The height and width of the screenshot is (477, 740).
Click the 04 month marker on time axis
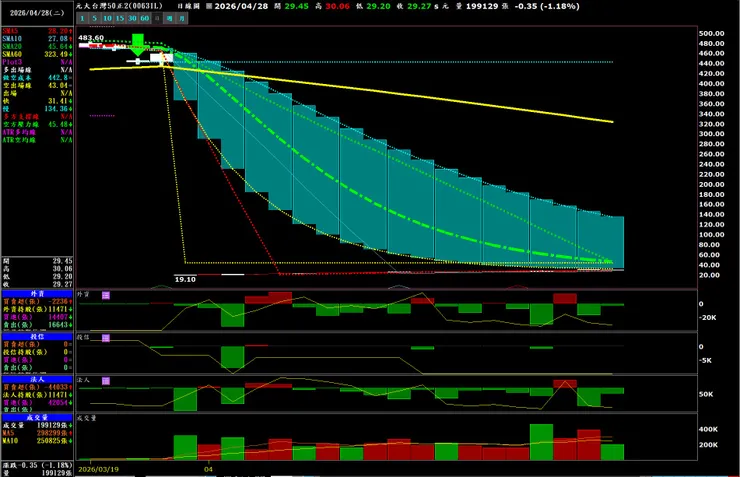208,469
